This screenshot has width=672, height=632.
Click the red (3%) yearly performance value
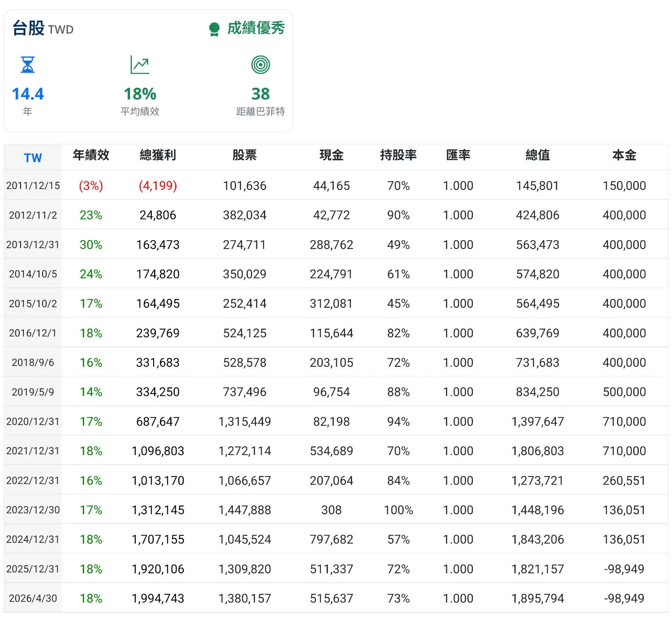click(91, 185)
